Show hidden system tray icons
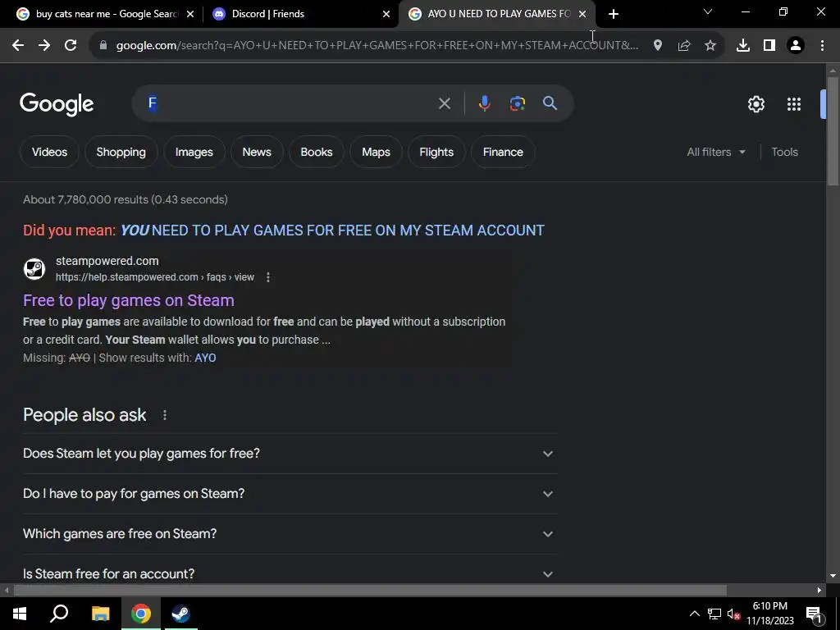The width and height of the screenshot is (840, 630). [694, 614]
